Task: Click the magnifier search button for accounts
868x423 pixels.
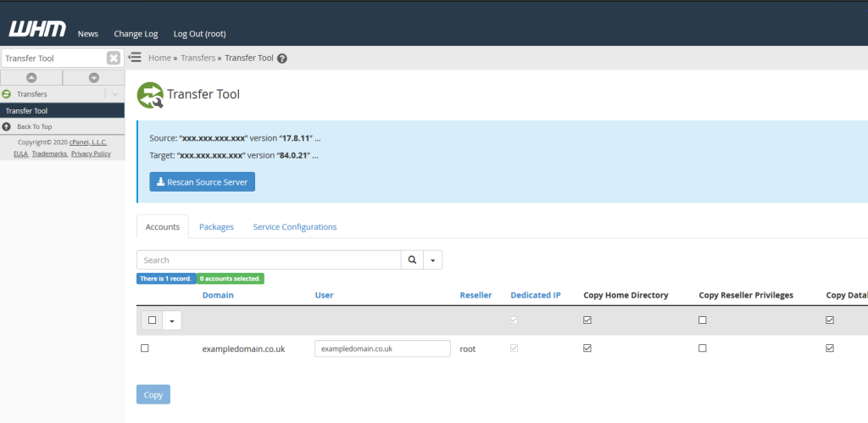Action: point(412,260)
